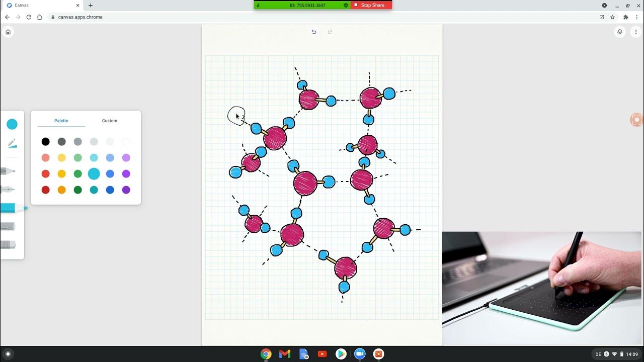Image resolution: width=644 pixels, height=362 pixels.
Task: Open the stroke size setting
Action: pyautogui.click(x=12, y=144)
